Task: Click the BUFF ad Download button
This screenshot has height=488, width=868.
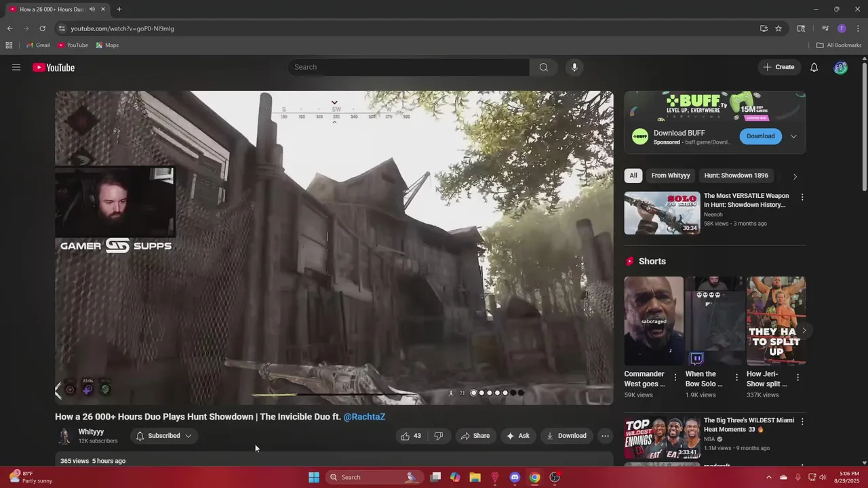Action: coord(760,136)
